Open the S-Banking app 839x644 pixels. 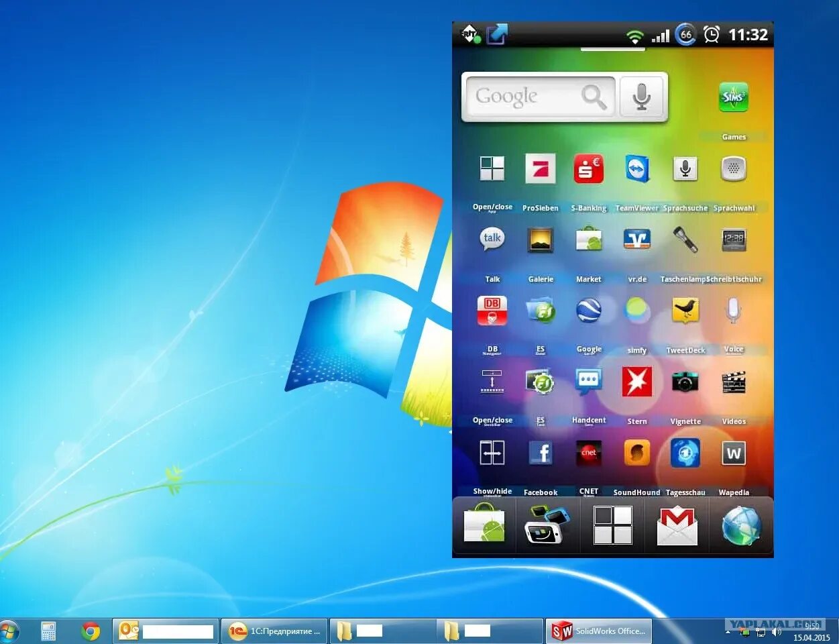click(589, 169)
